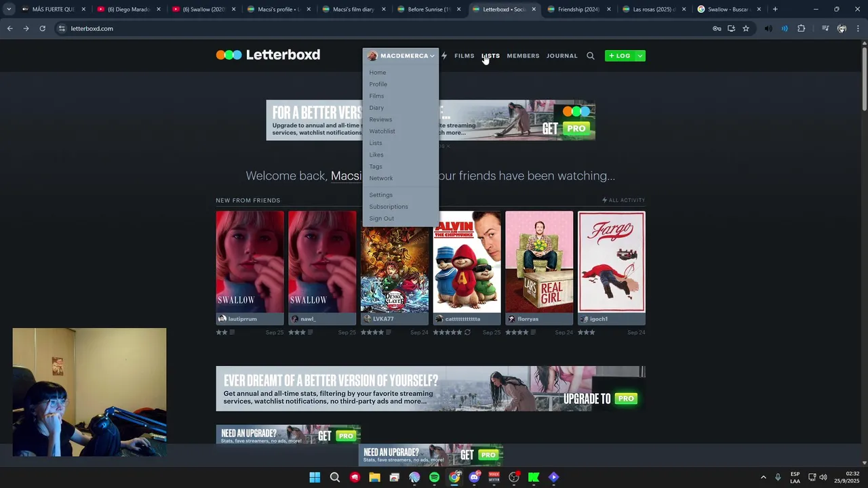Switch to the Diego Maradona YouTube tab
Viewport: 868px width, 488px height.
(127, 9)
